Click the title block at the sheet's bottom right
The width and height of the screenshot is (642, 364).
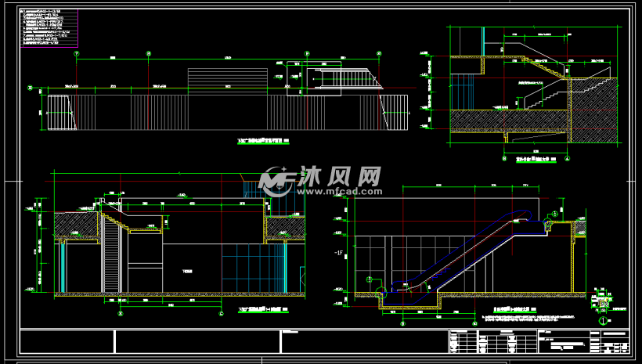[x=539, y=341]
